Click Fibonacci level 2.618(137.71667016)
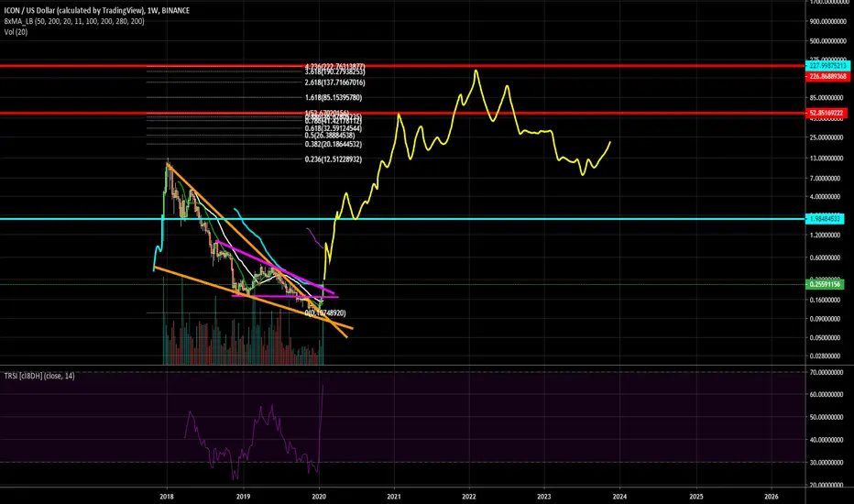Viewport: 854px width, 504px height. pyautogui.click(x=335, y=82)
